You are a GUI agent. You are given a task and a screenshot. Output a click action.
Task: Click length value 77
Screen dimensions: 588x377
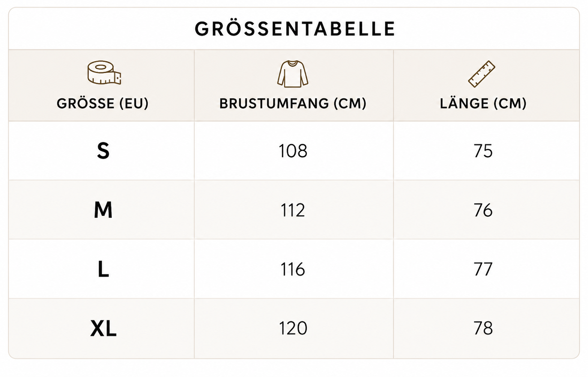click(x=483, y=269)
